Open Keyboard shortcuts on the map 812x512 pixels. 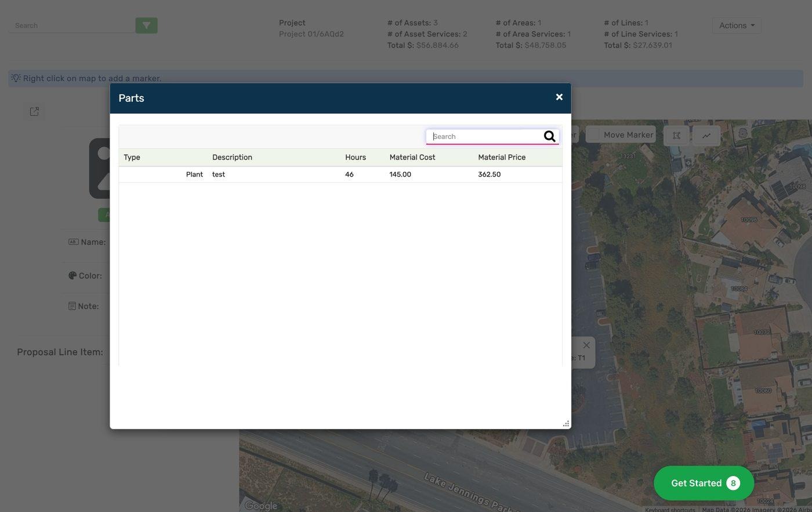pyautogui.click(x=670, y=509)
